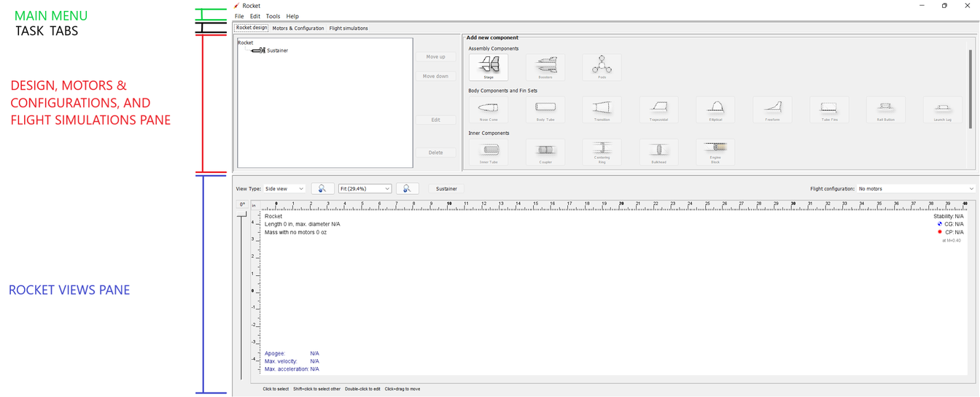Viewport: 980px width, 397px height.
Task: Add a new Stage component
Action: point(489,67)
